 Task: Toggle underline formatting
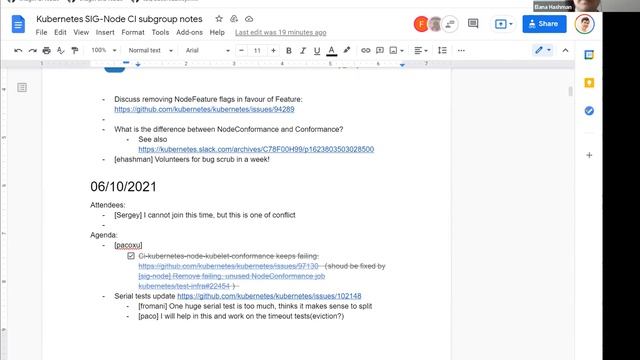[x=317, y=51]
